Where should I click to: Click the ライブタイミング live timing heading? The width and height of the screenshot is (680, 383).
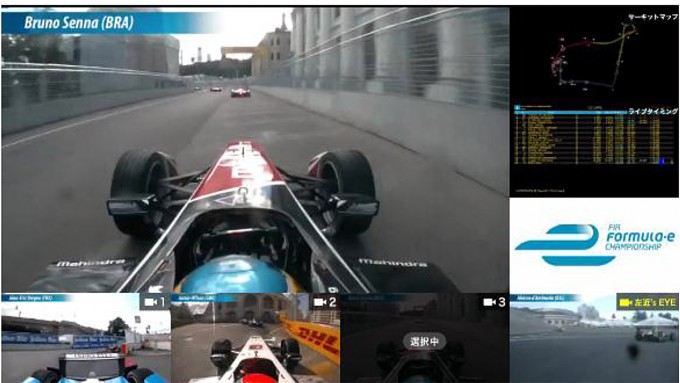[x=653, y=111]
